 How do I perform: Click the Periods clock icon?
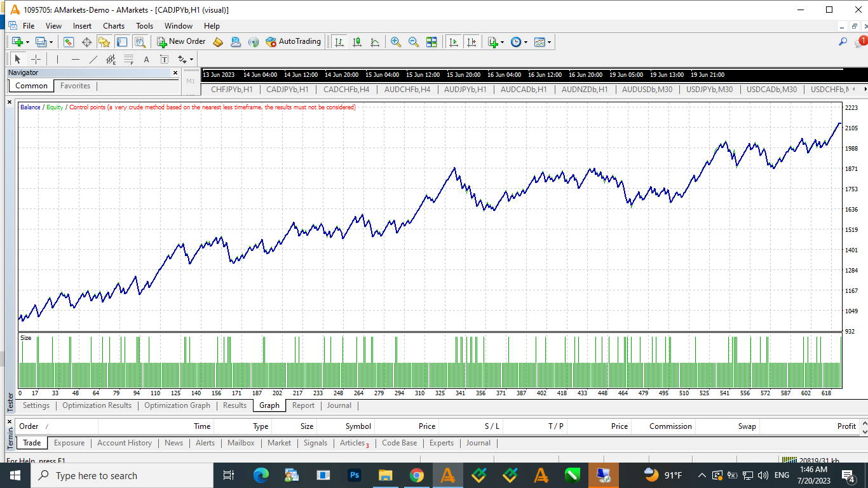point(516,42)
